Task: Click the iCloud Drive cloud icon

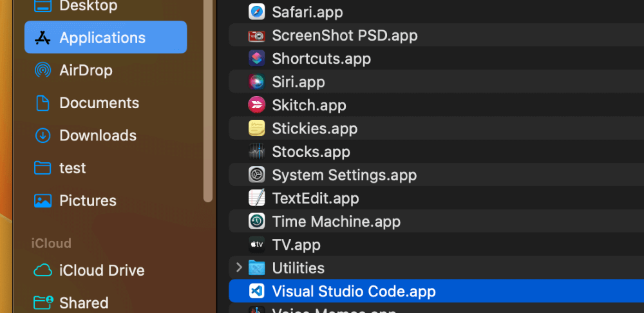Action: [43, 270]
